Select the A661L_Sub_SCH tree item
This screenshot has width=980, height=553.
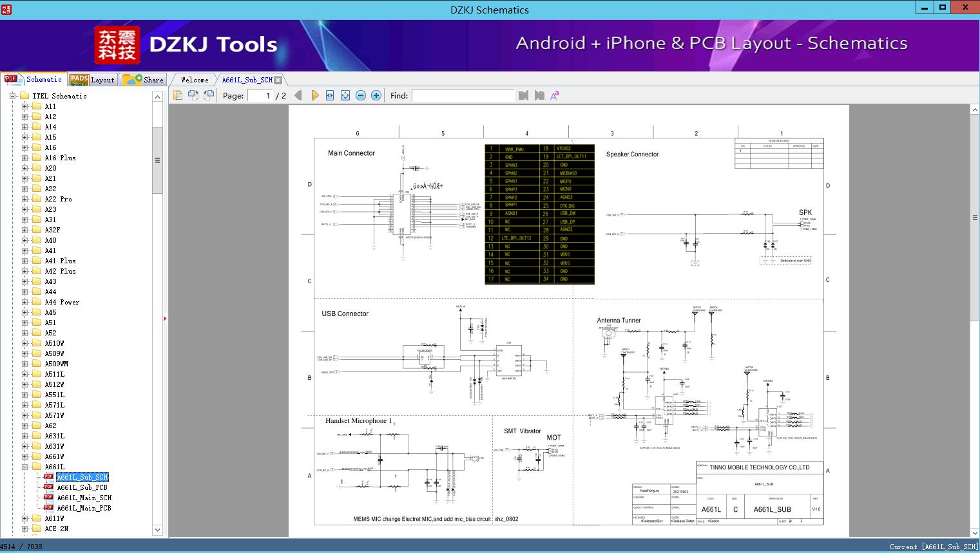click(82, 477)
